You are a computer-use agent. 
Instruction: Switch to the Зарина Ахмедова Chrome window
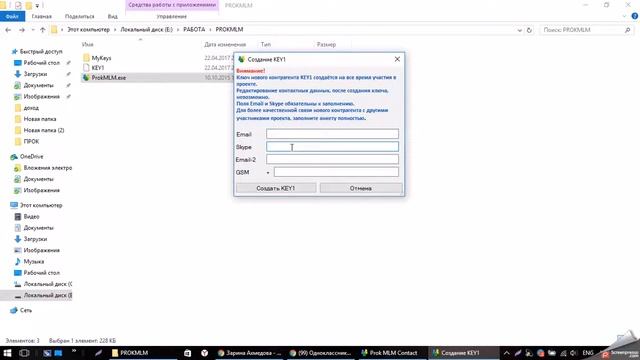(249, 353)
